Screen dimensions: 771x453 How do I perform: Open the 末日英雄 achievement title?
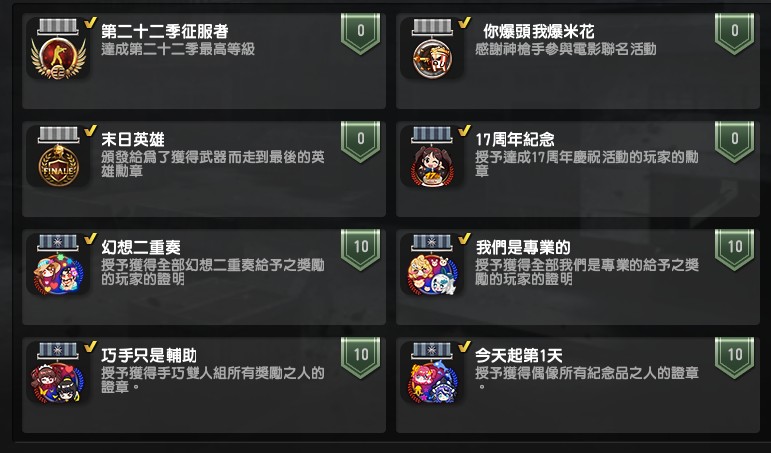pos(133,139)
